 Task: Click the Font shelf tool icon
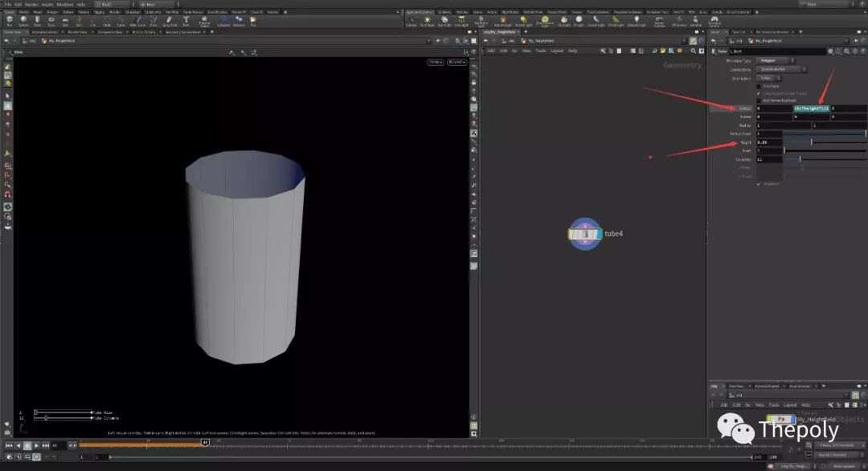coord(186,21)
